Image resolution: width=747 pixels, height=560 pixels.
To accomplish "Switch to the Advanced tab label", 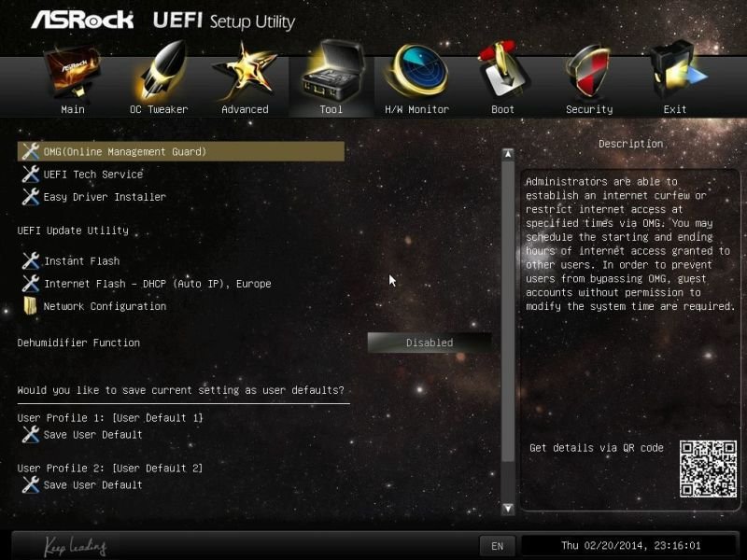I will (245, 109).
